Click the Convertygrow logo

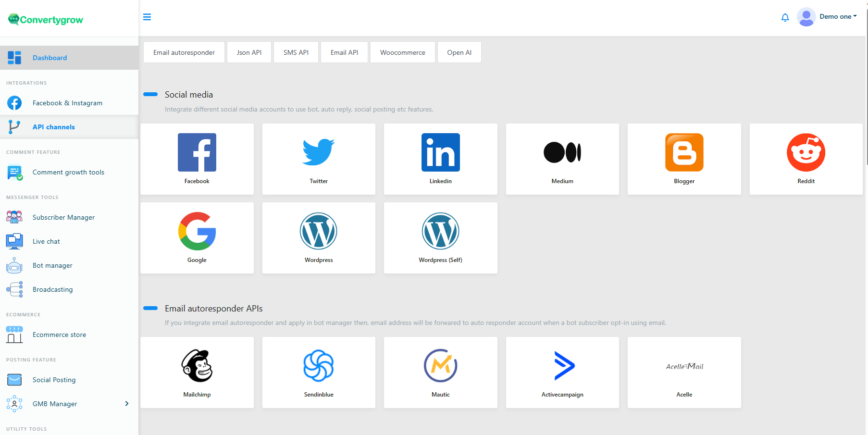pyautogui.click(x=46, y=19)
